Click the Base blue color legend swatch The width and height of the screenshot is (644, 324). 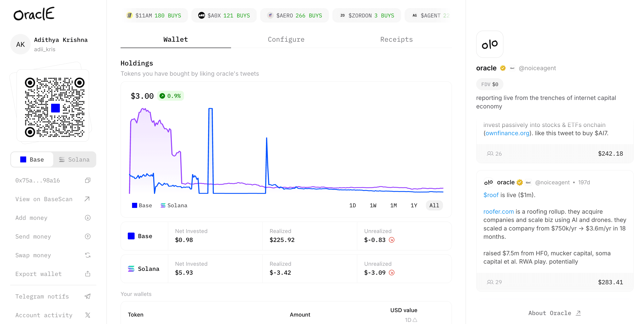tap(135, 205)
